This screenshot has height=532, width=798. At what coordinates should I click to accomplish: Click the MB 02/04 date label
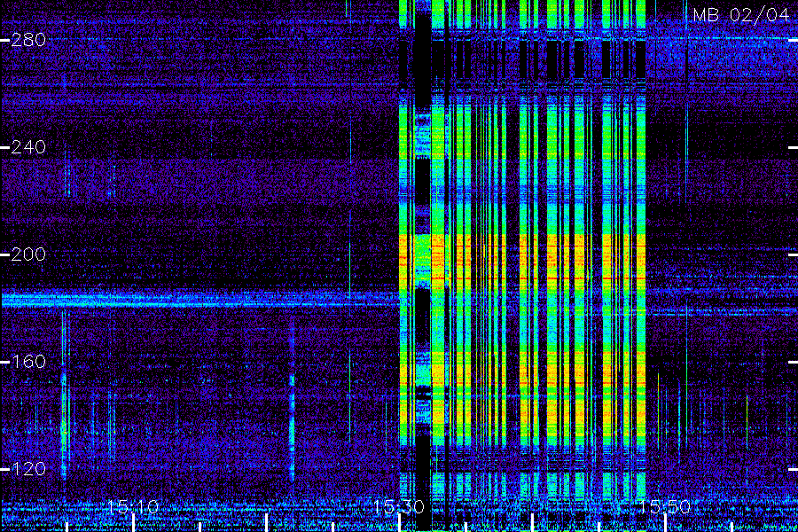pos(741,15)
